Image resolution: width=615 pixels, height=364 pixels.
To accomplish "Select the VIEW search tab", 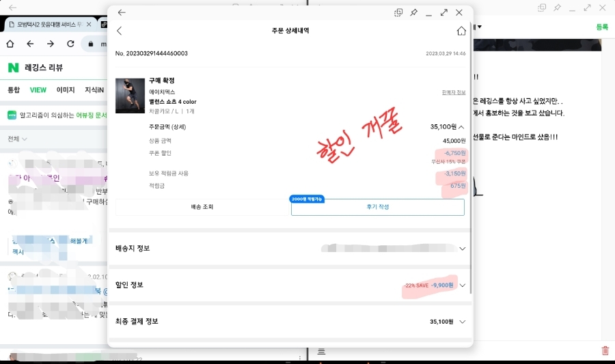I will point(38,89).
